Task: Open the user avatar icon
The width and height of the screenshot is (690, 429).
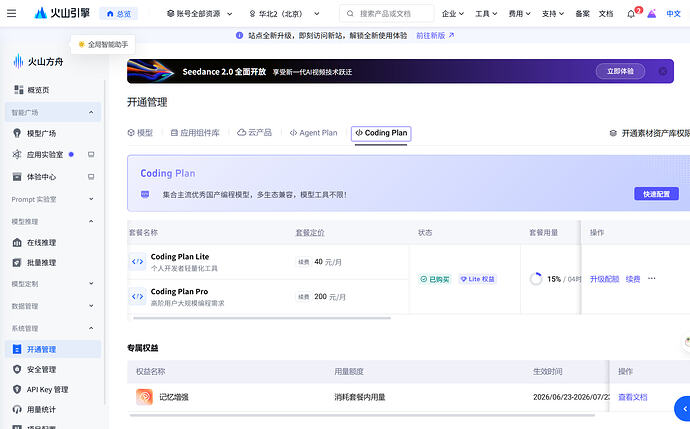Action: click(x=652, y=14)
